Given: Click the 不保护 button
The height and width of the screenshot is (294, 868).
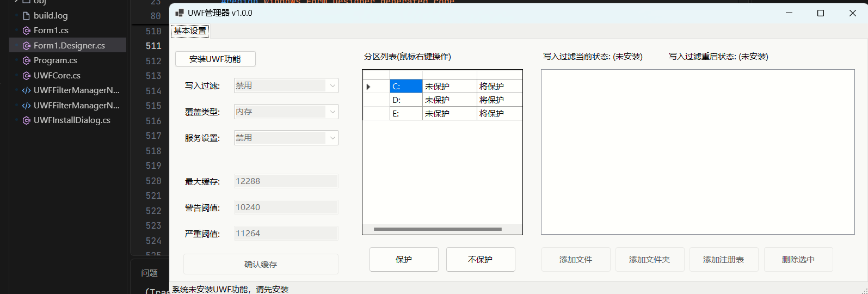Looking at the screenshot, I should click(480, 260).
